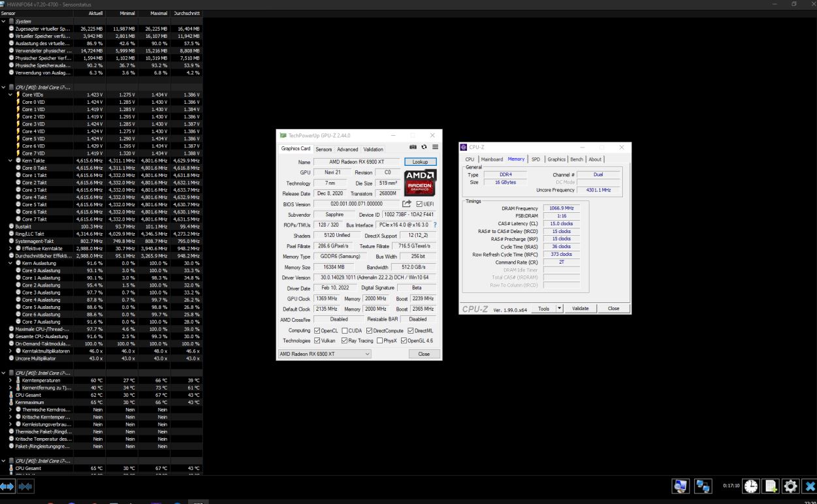Click HWiNFO blue X close sensors icon
Viewport: 817px width, 504px height.
(808, 486)
